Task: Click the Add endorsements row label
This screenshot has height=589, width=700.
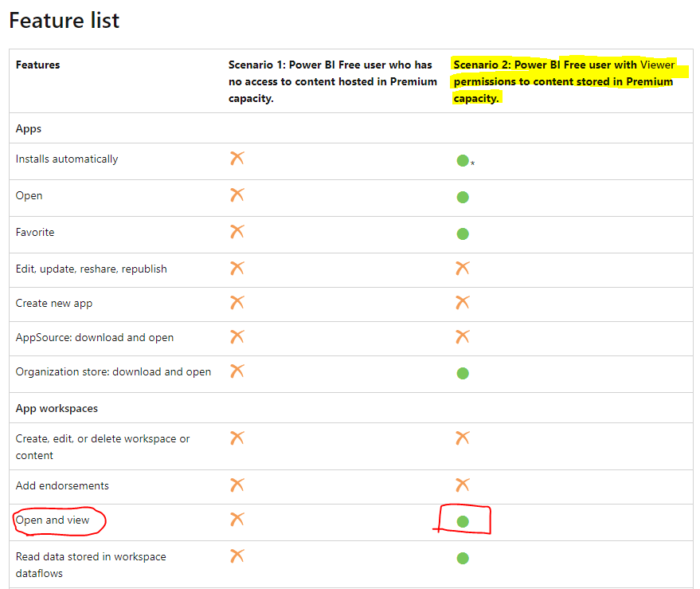Action: click(62, 485)
